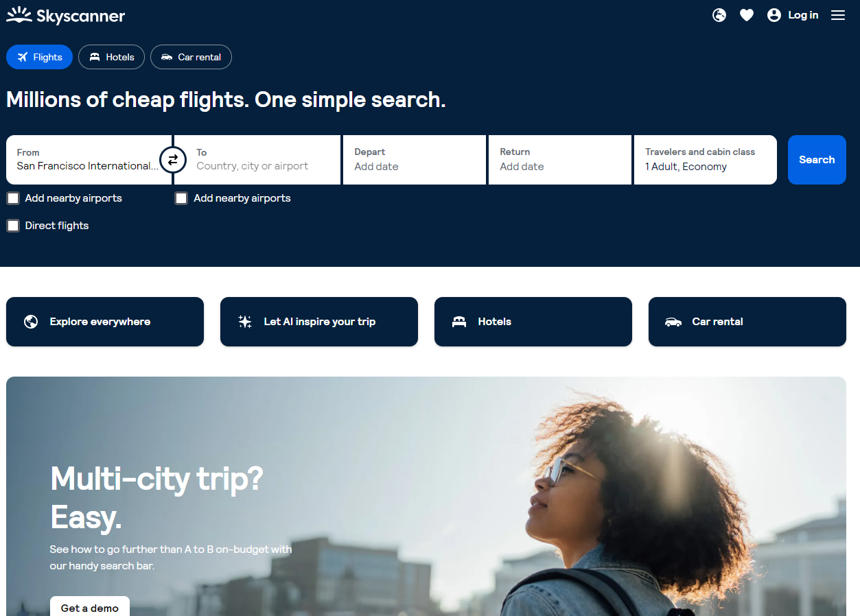This screenshot has height=616, width=860.
Task: Click the globe icon on Explore everywhere
Action: (31, 322)
